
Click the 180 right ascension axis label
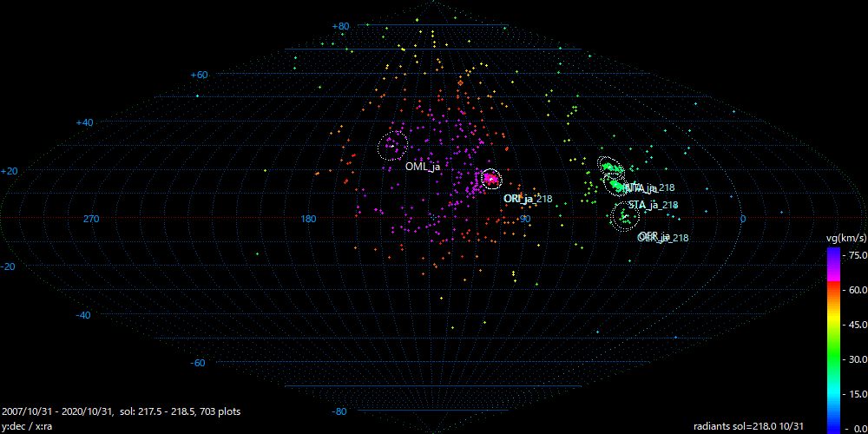(x=308, y=219)
